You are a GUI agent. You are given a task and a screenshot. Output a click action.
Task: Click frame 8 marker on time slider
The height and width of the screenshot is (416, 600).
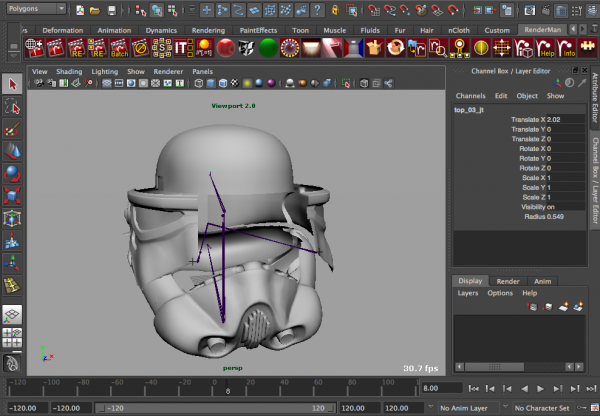(228, 389)
